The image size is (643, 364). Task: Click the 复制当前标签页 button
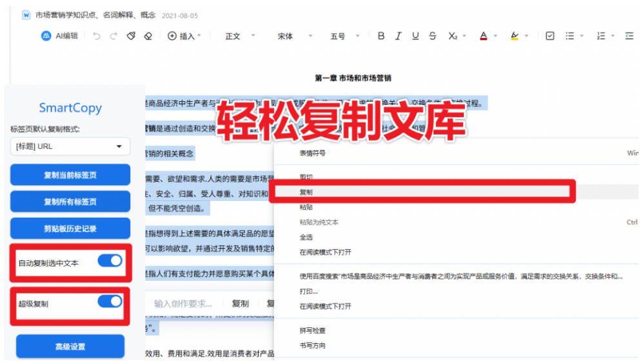click(x=70, y=175)
